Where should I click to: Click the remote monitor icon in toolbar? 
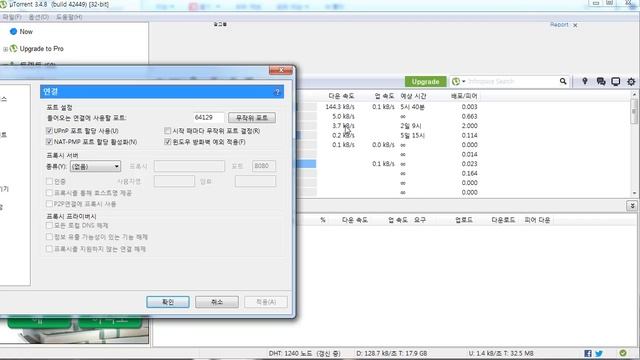coord(616,82)
